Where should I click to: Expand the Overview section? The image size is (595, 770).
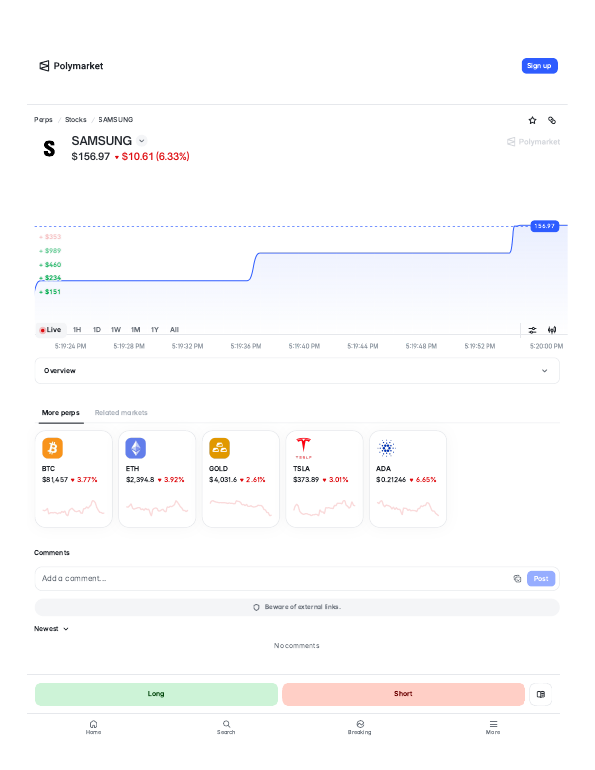point(297,371)
